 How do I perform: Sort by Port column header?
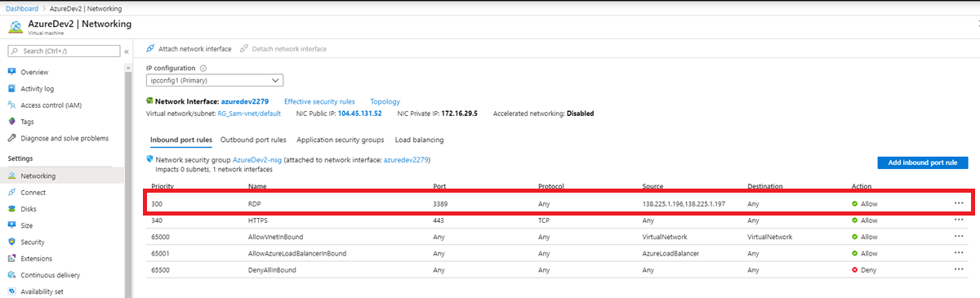(440, 186)
